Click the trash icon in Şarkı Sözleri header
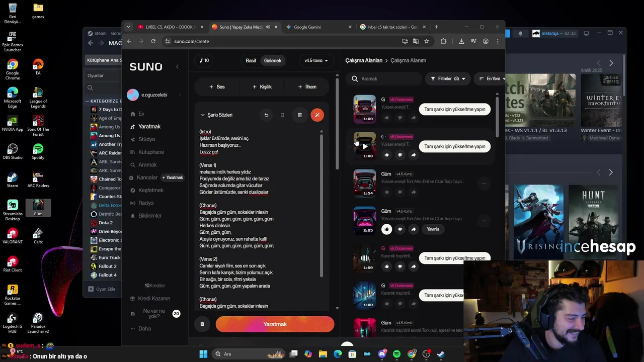The height and width of the screenshot is (362, 644). pyautogui.click(x=299, y=115)
